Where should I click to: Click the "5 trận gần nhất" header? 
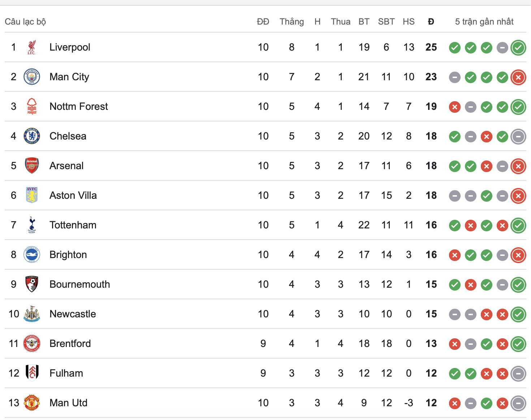click(x=484, y=22)
